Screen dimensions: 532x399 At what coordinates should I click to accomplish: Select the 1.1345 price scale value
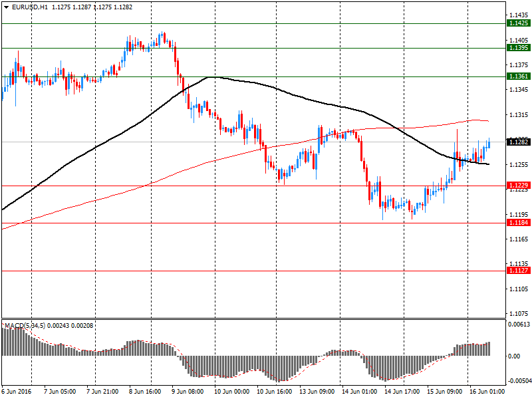[519, 90]
